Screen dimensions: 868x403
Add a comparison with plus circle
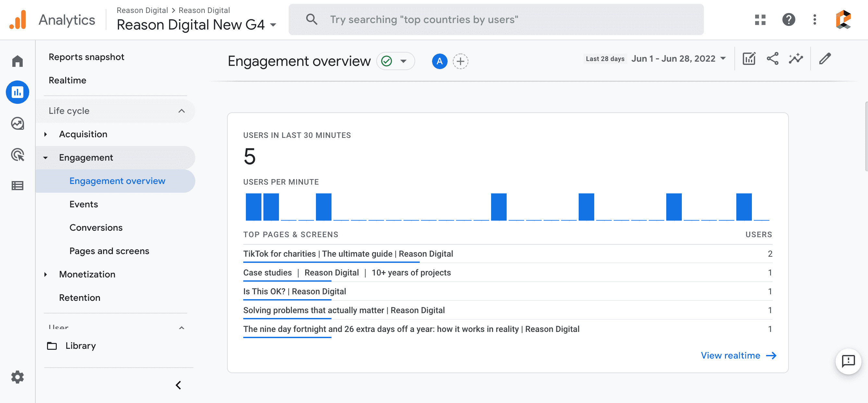pos(461,61)
